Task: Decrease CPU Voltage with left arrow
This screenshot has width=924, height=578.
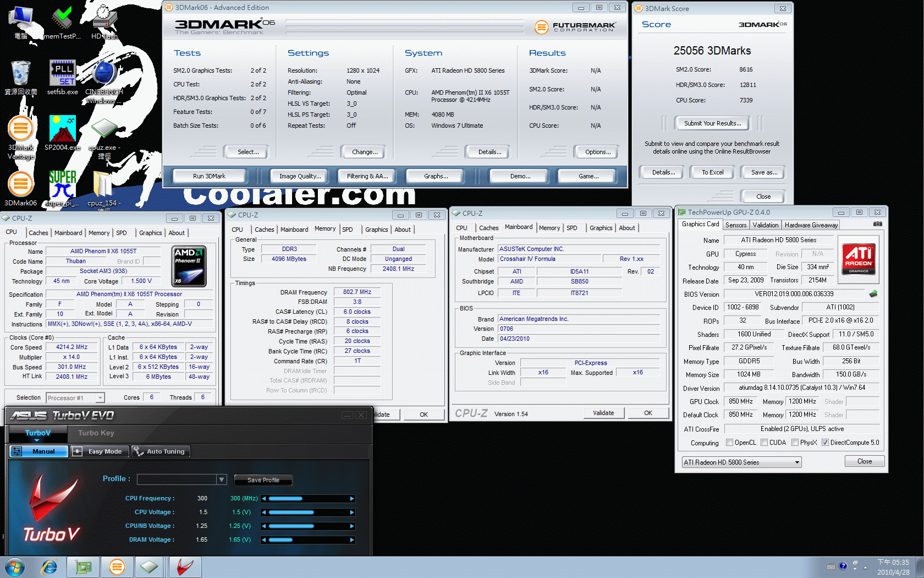Action: pos(265,512)
